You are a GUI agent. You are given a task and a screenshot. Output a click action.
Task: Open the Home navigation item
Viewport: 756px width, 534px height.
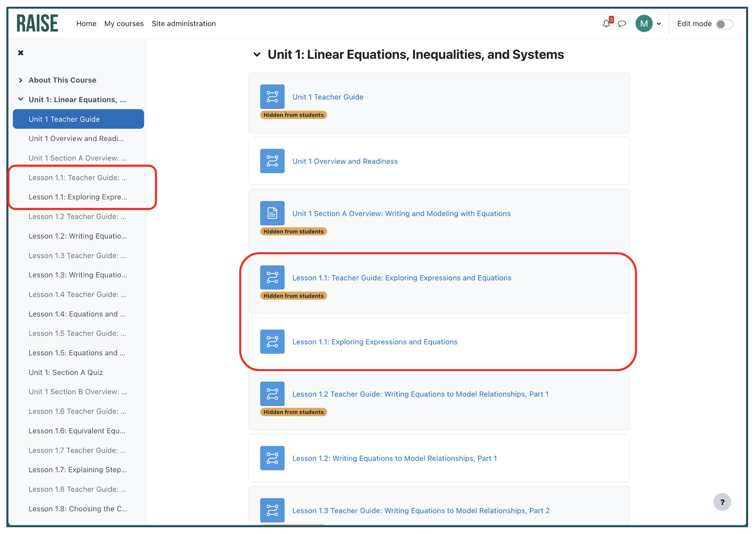[x=86, y=24]
